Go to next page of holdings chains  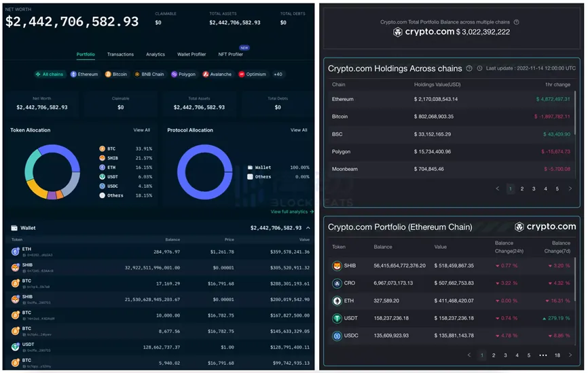coord(570,189)
